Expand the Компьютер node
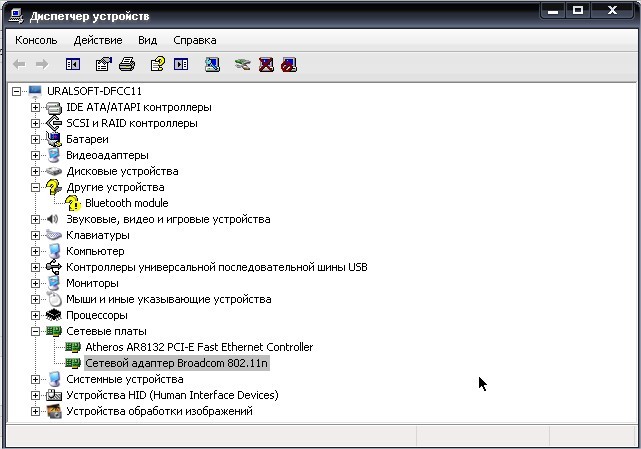 (x=35, y=251)
